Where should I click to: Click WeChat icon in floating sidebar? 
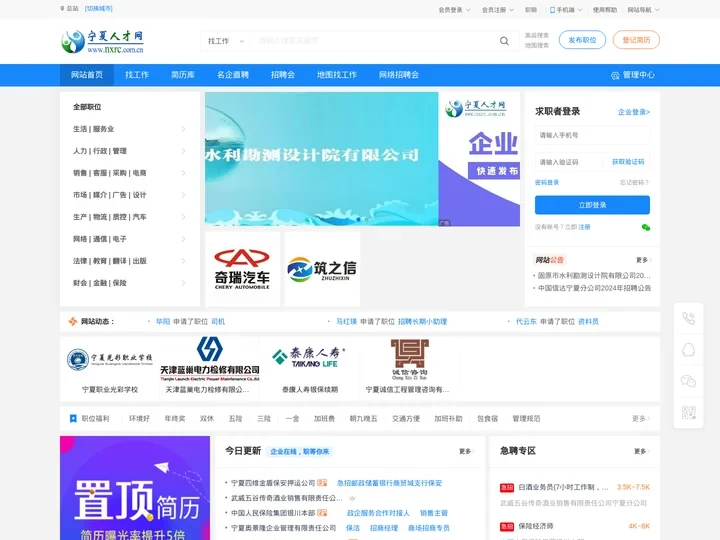coord(688,381)
